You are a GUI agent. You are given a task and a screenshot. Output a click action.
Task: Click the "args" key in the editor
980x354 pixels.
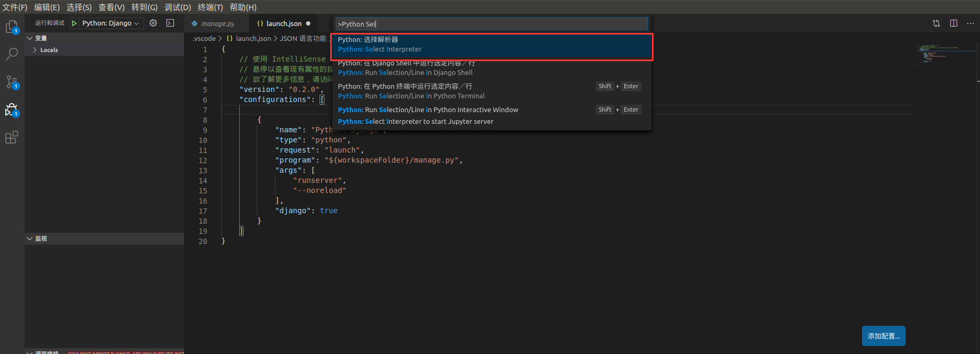click(x=289, y=170)
